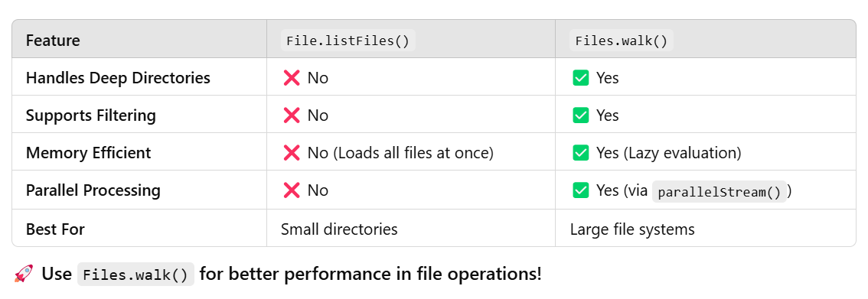Screen dimensions: 868x299
Task: Click green checkmark beside Yes (via parallelStream())
Action: pyautogui.click(x=581, y=190)
